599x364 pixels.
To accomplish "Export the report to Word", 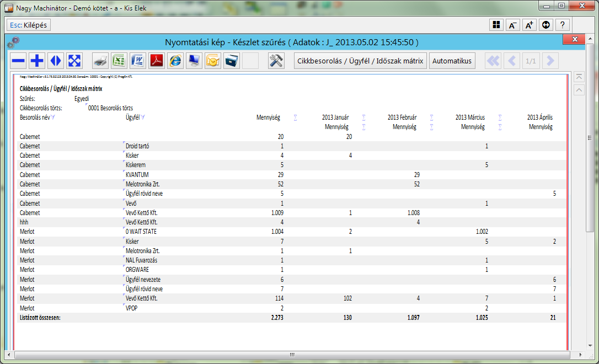I will 137,61.
